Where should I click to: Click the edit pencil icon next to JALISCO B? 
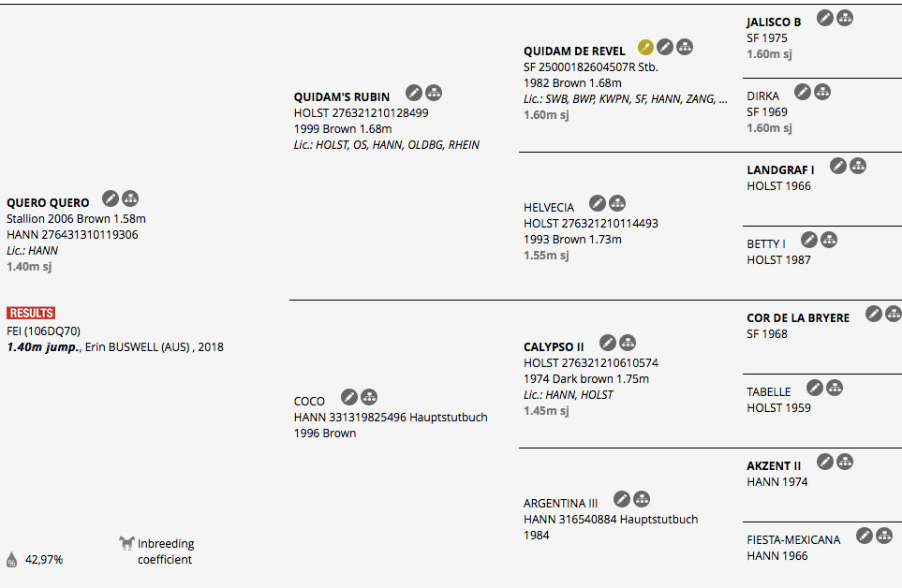[825, 19]
